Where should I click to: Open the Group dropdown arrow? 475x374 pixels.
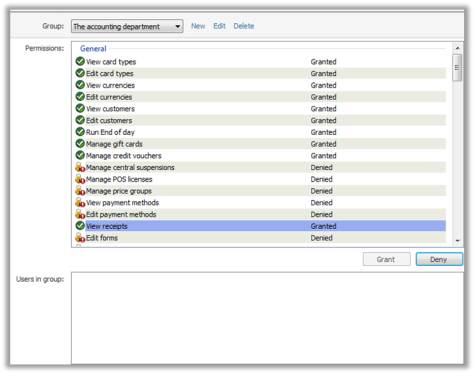pyautogui.click(x=178, y=26)
